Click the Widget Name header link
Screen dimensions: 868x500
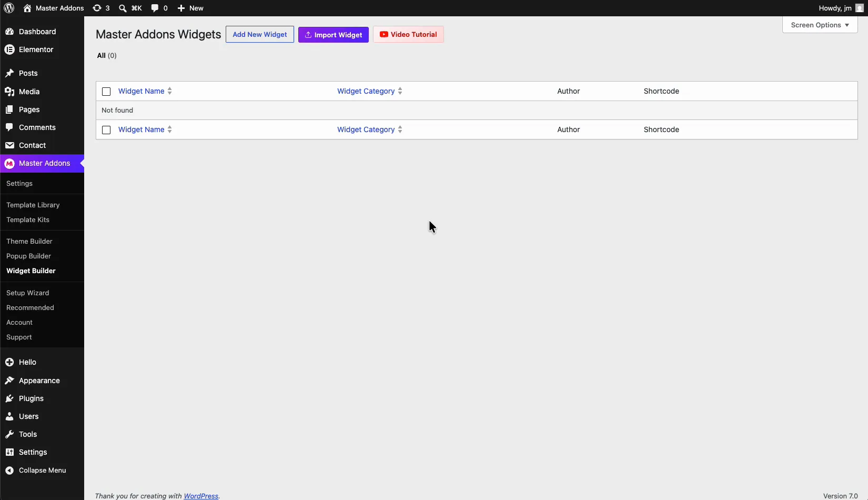tap(141, 91)
